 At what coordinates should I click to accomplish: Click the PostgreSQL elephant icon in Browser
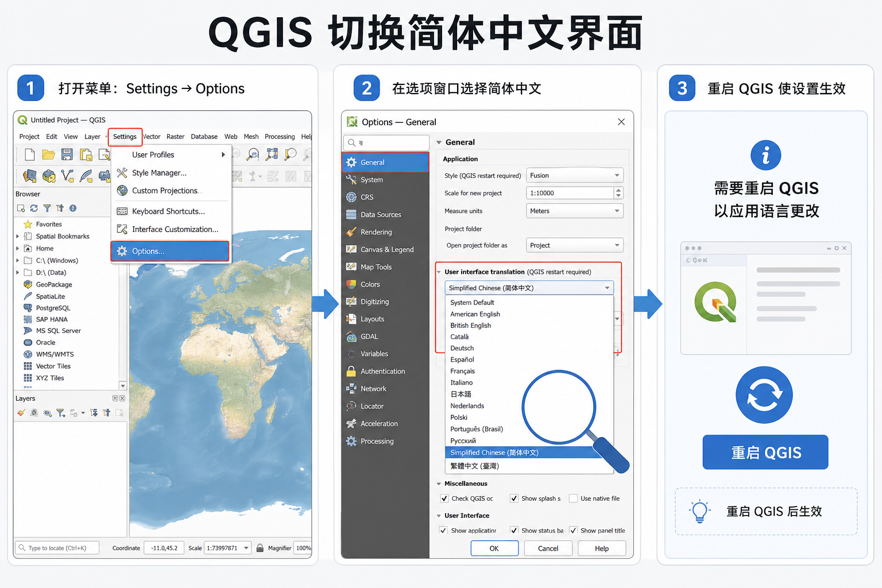28,308
